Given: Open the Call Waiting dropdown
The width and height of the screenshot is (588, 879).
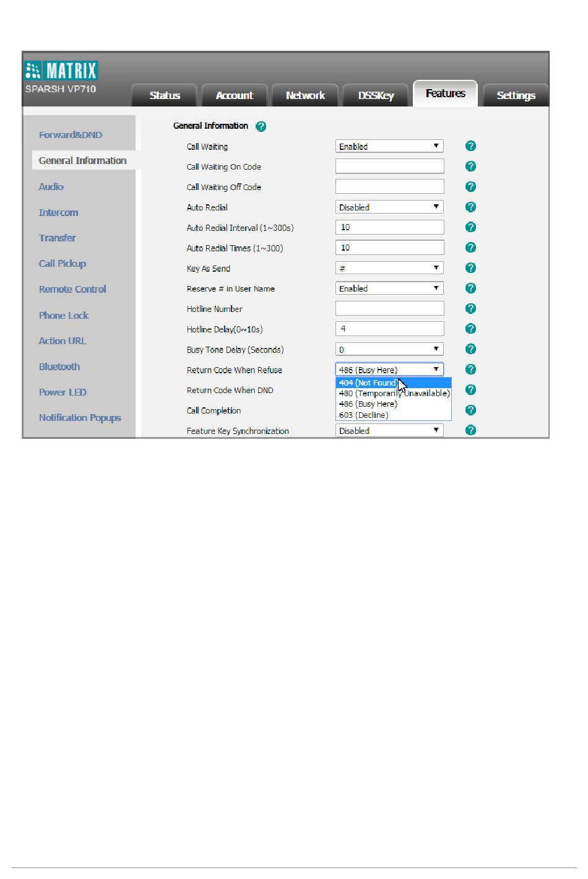Looking at the screenshot, I should [389, 146].
